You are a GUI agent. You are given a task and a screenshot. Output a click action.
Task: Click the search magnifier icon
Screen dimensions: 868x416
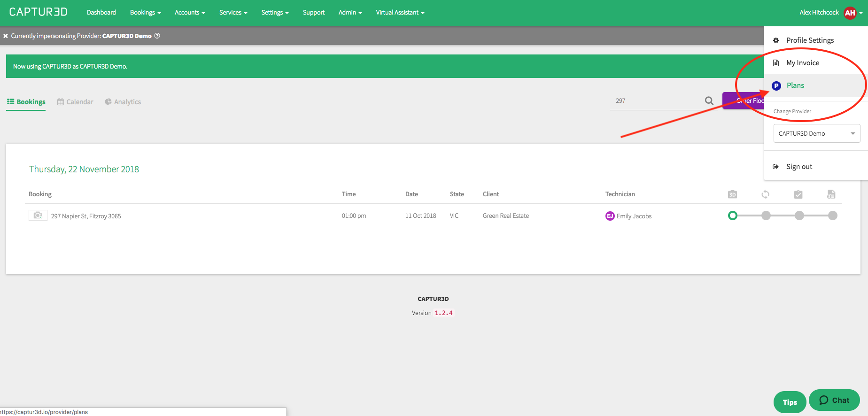(709, 100)
